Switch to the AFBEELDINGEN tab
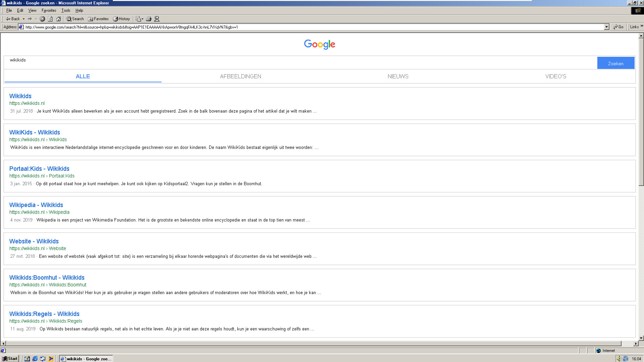644x362 pixels. pyautogui.click(x=240, y=76)
